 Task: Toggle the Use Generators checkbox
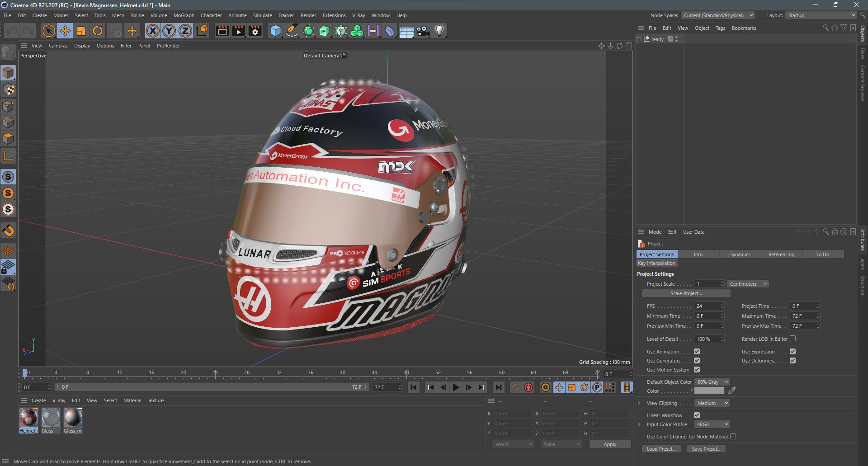pyautogui.click(x=697, y=361)
